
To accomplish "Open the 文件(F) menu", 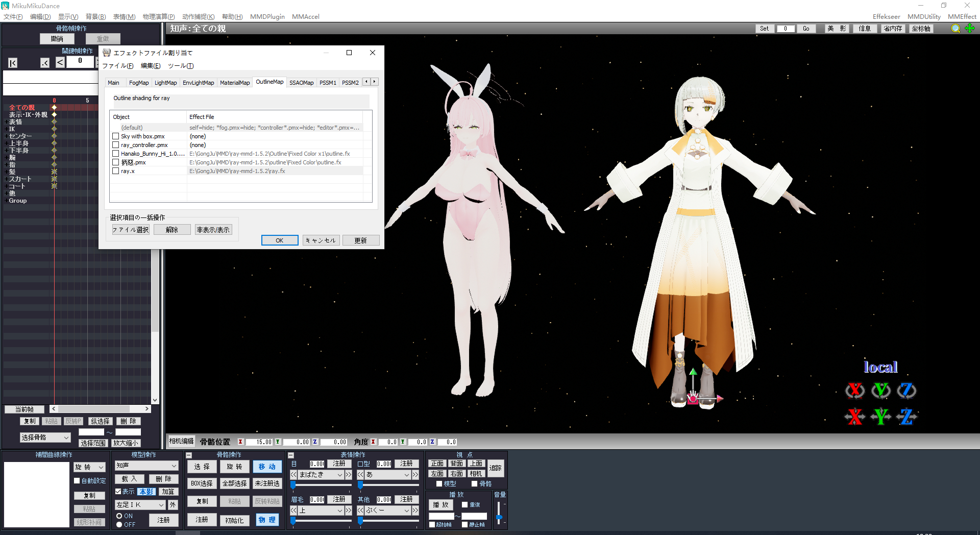I will click(13, 17).
